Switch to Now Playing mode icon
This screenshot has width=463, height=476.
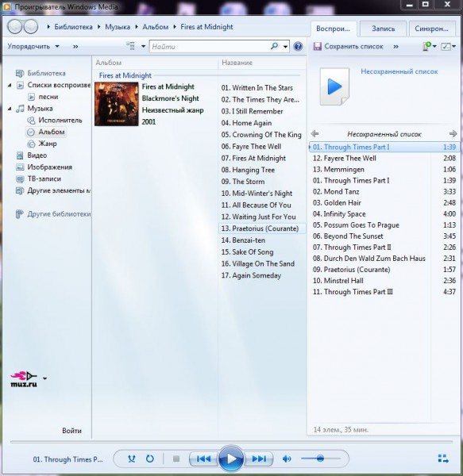coord(443,459)
